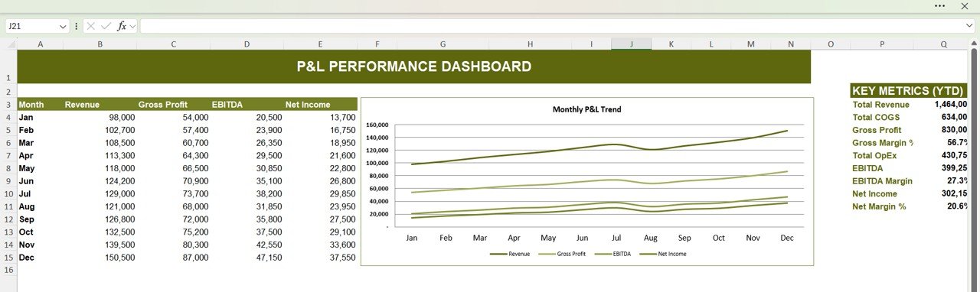The height and width of the screenshot is (292, 980).
Task: Select row 9 header
Action: click(x=8, y=181)
